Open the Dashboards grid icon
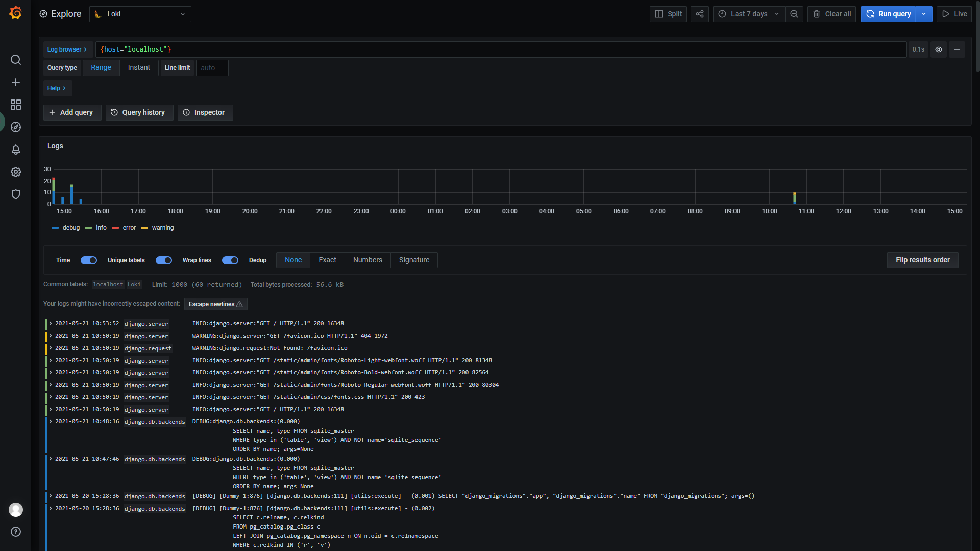 click(16, 105)
